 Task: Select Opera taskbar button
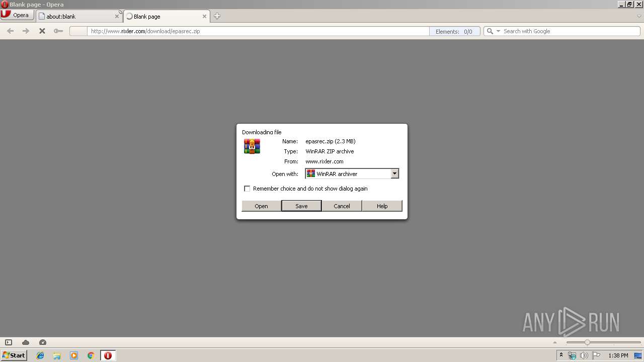[108, 355]
